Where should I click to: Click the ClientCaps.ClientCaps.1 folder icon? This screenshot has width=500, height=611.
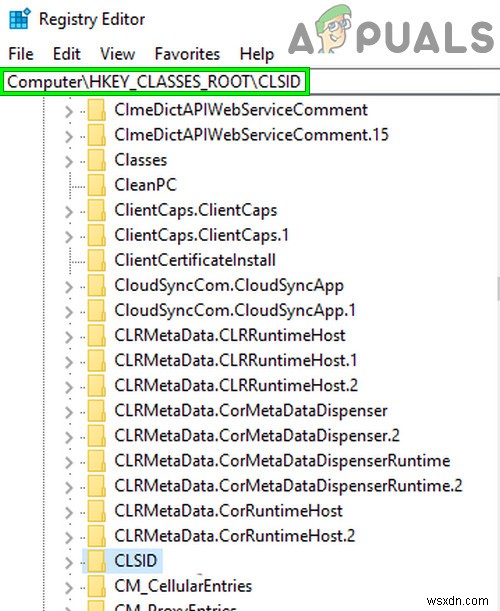pyautogui.click(x=96, y=235)
